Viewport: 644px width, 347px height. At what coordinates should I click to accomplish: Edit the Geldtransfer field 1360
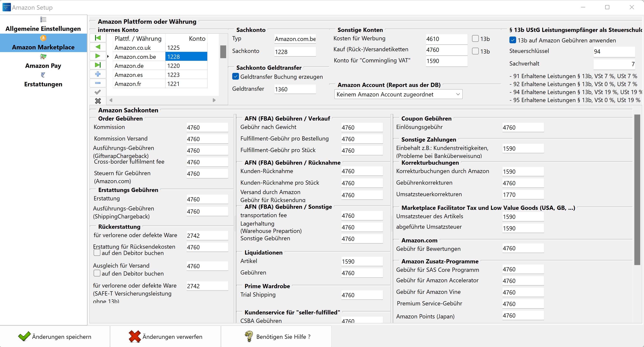click(x=295, y=89)
